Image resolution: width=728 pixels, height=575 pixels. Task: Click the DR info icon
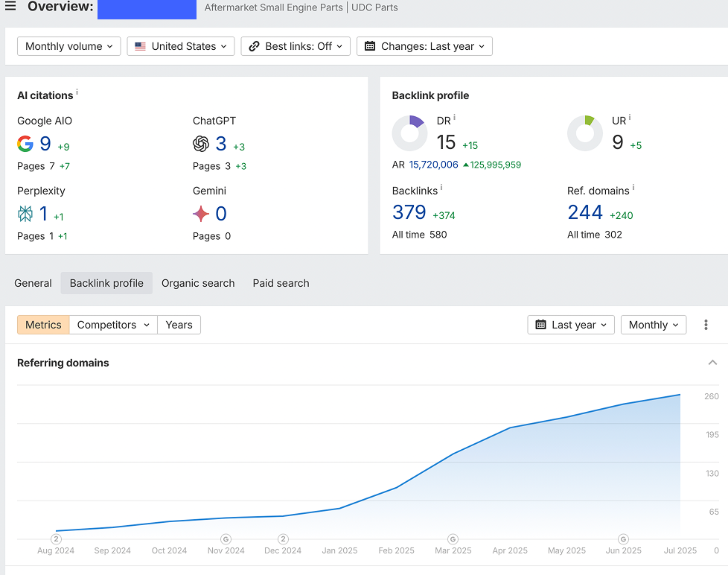[454, 118]
